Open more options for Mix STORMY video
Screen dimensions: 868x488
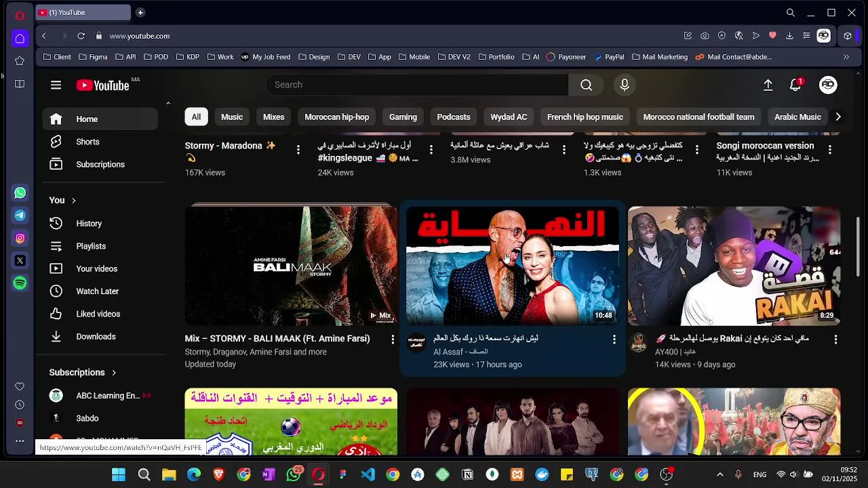[x=392, y=339]
